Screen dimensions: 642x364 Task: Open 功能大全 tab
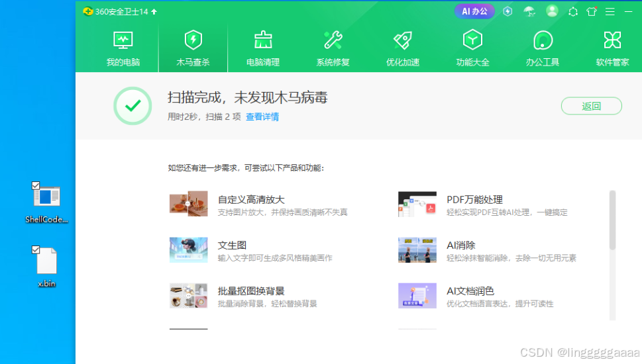pyautogui.click(x=472, y=48)
